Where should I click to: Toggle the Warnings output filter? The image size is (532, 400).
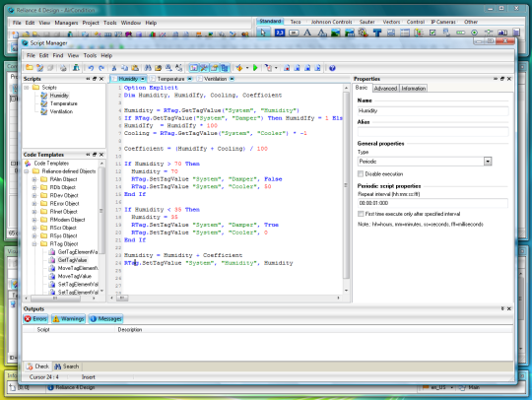pyautogui.click(x=68, y=318)
